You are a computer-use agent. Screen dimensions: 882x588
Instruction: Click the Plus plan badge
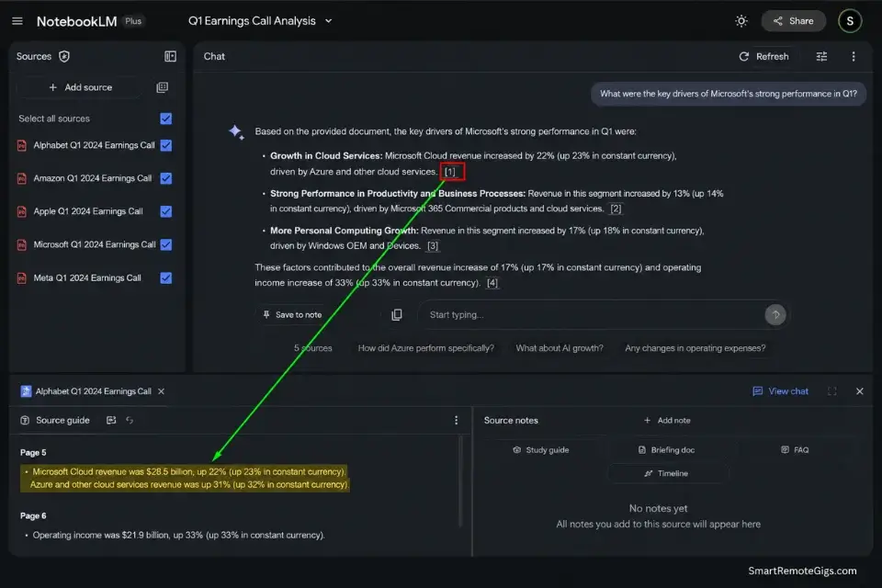(133, 21)
